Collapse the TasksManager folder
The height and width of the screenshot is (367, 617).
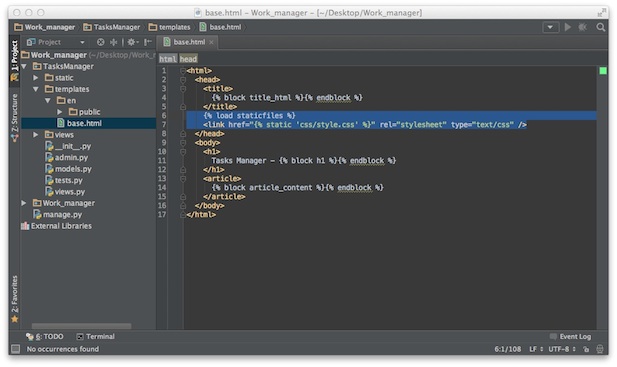click(24, 66)
